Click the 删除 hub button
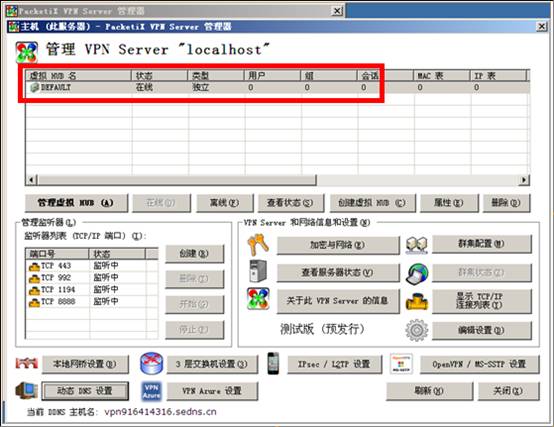This screenshot has height=427, width=554. click(x=506, y=203)
